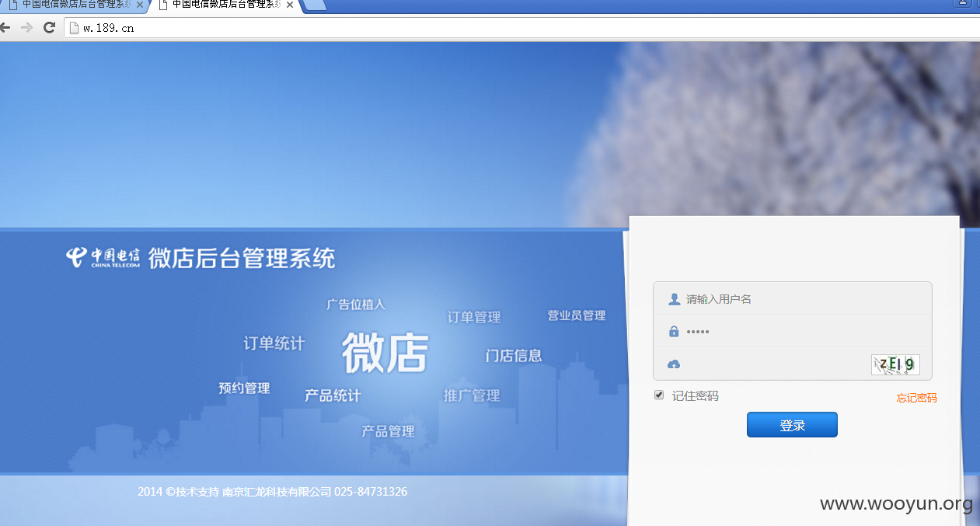Click the 产品管理 text
The width and height of the screenshot is (980, 526).
click(388, 431)
